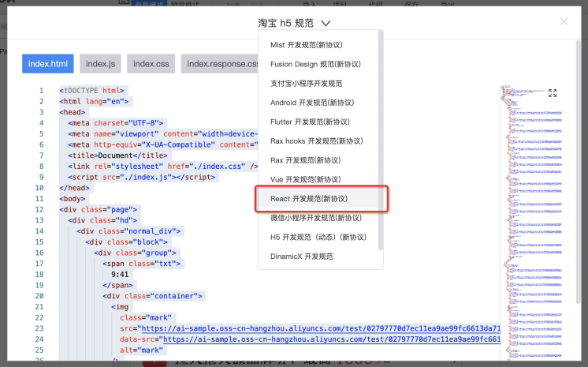This screenshot has height=367, width=588.
Task: Click the <body> tag line
Action: pyautogui.click(x=73, y=199)
